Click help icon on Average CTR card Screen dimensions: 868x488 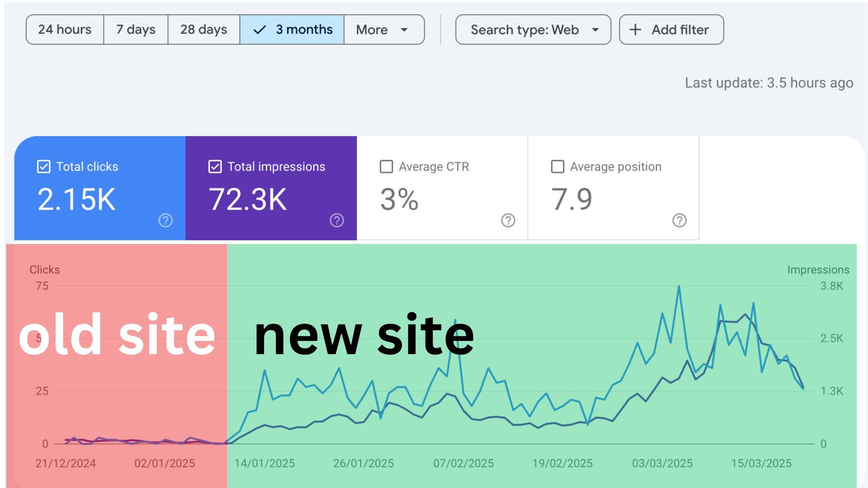coord(508,220)
